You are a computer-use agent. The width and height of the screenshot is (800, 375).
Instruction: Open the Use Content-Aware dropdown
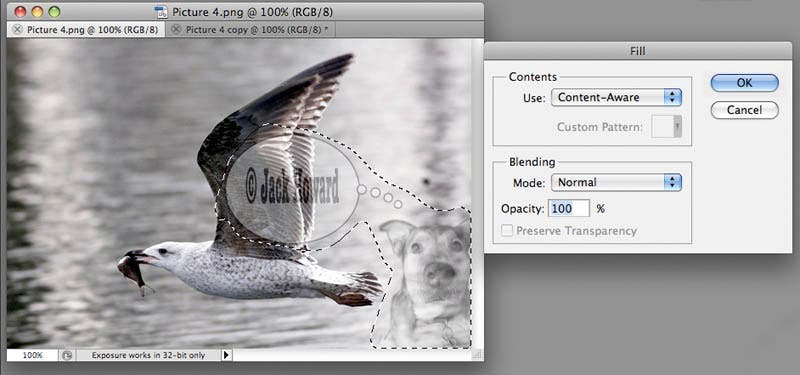[x=616, y=97]
